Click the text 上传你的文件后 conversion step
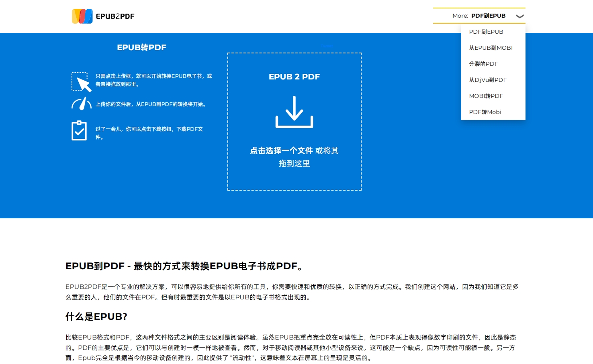593x364 pixels. (x=152, y=104)
